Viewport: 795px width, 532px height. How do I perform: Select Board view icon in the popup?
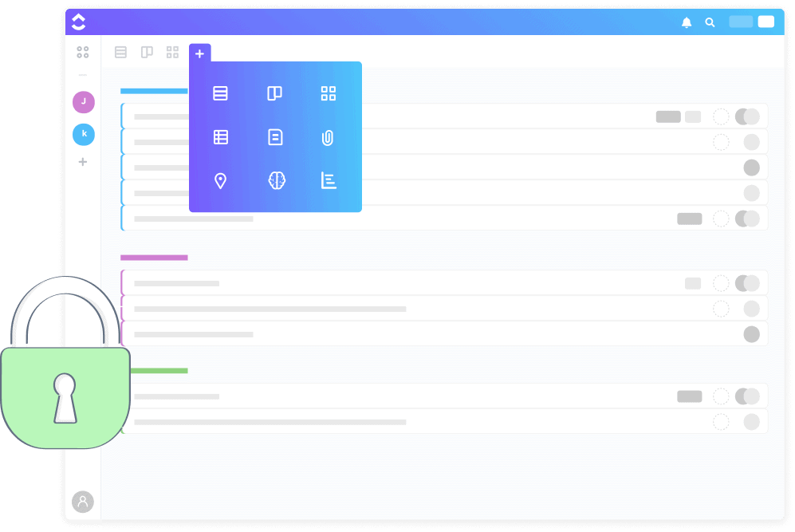click(274, 93)
